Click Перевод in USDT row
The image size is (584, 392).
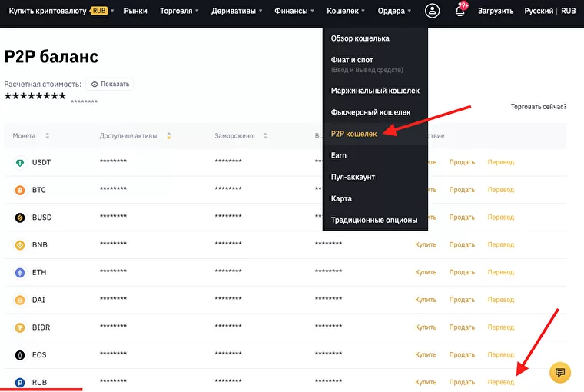(501, 162)
